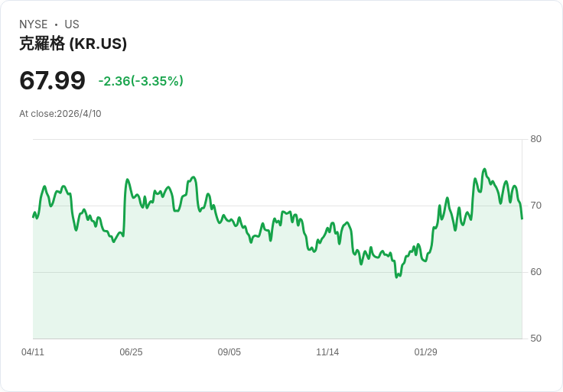Viewport: 563px width, 392px height.
Task: Click the NYSE exchange label
Action: click(33, 24)
